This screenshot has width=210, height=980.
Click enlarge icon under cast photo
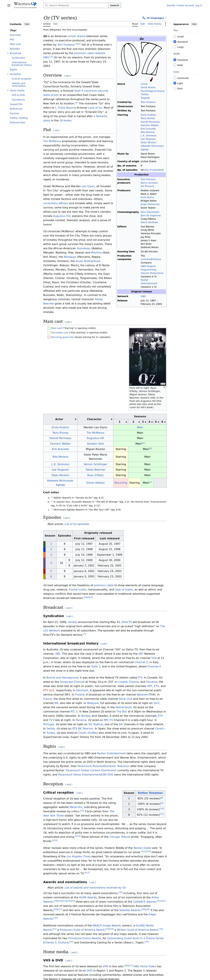(x=164, y=387)
